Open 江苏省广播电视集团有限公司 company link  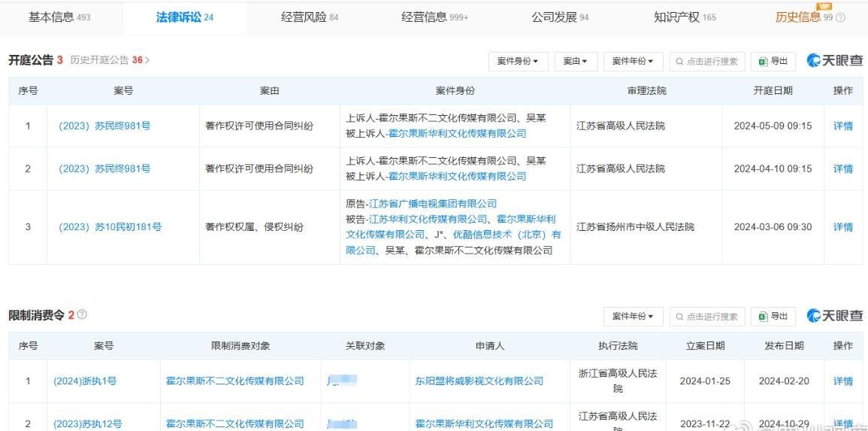click(x=432, y=204)
